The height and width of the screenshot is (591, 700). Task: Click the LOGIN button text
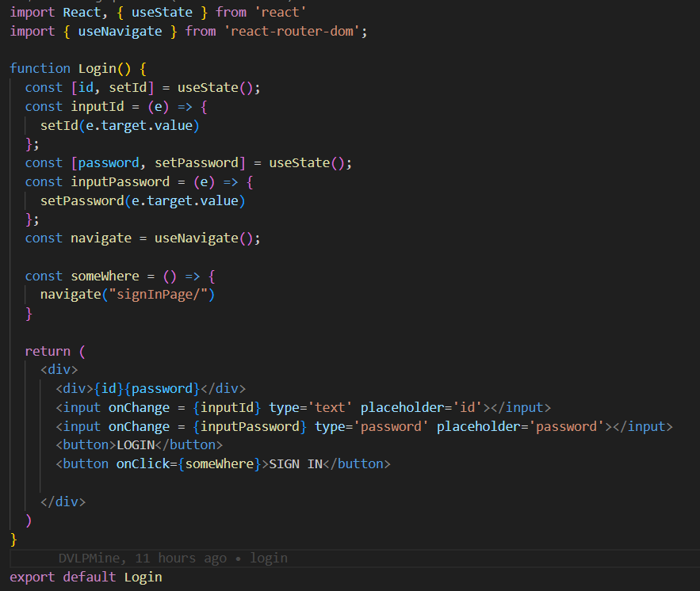click(136, 445)
